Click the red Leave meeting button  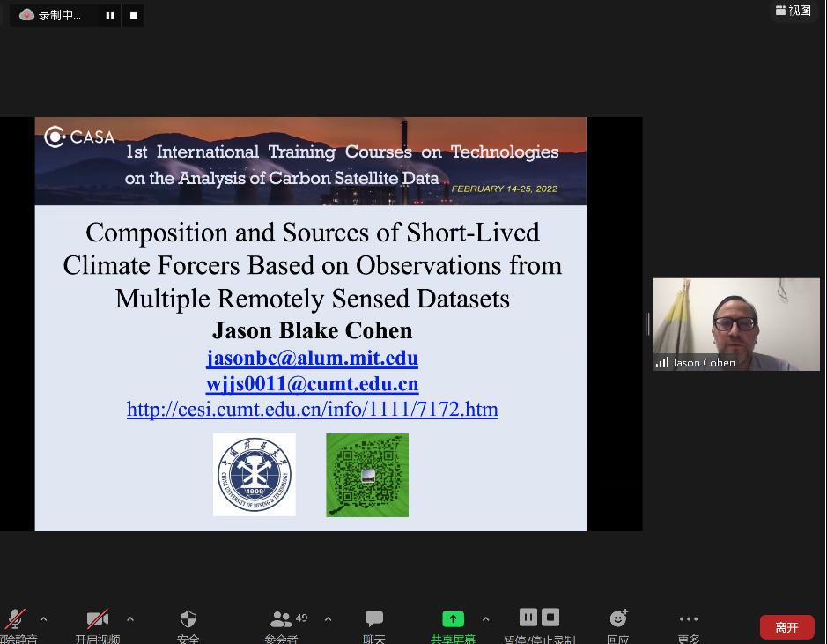[786, 627]
